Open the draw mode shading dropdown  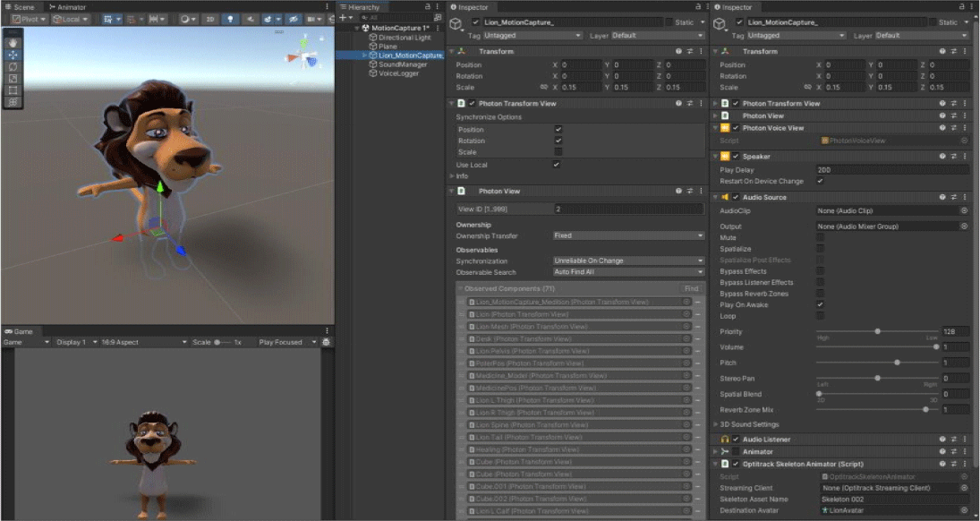click(188, 20)
